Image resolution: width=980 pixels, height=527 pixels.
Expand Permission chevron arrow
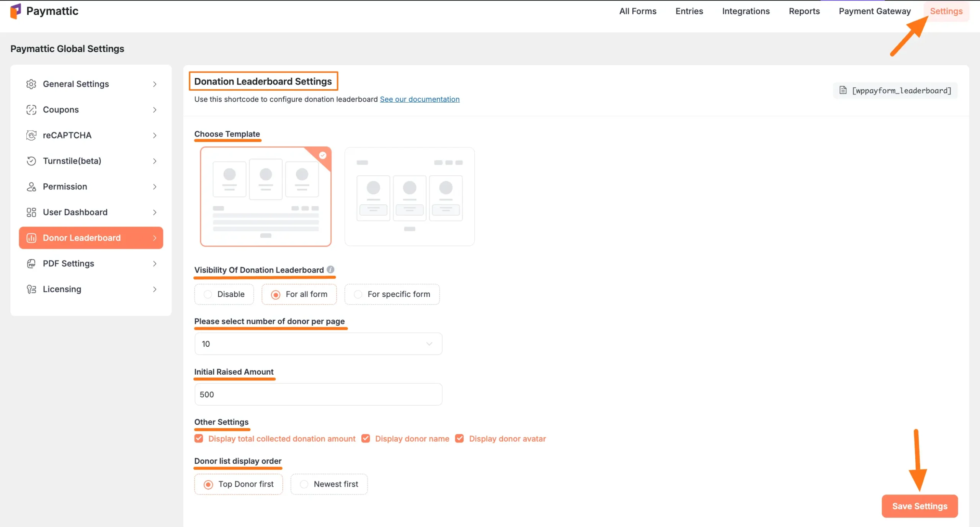coord(155,187)
